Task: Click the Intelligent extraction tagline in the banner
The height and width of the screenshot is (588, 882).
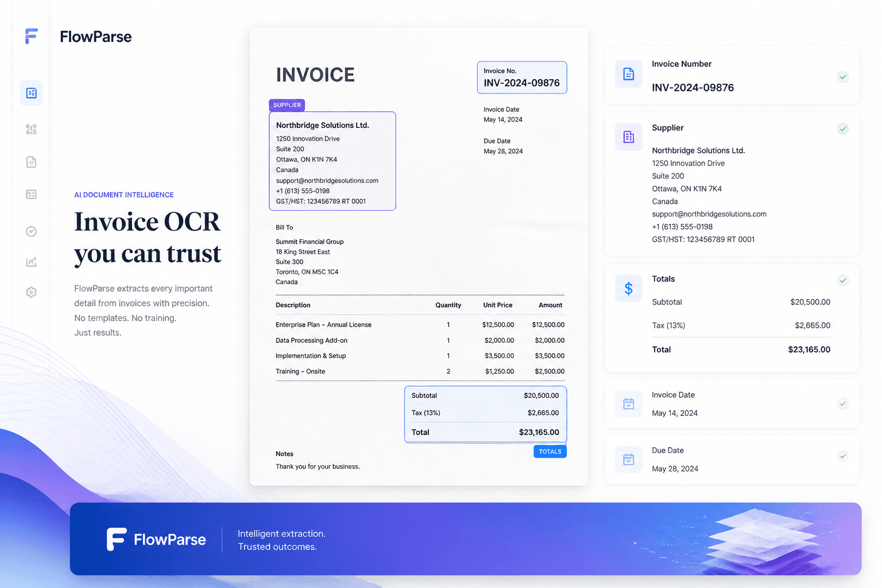Action: coord(281,534)
